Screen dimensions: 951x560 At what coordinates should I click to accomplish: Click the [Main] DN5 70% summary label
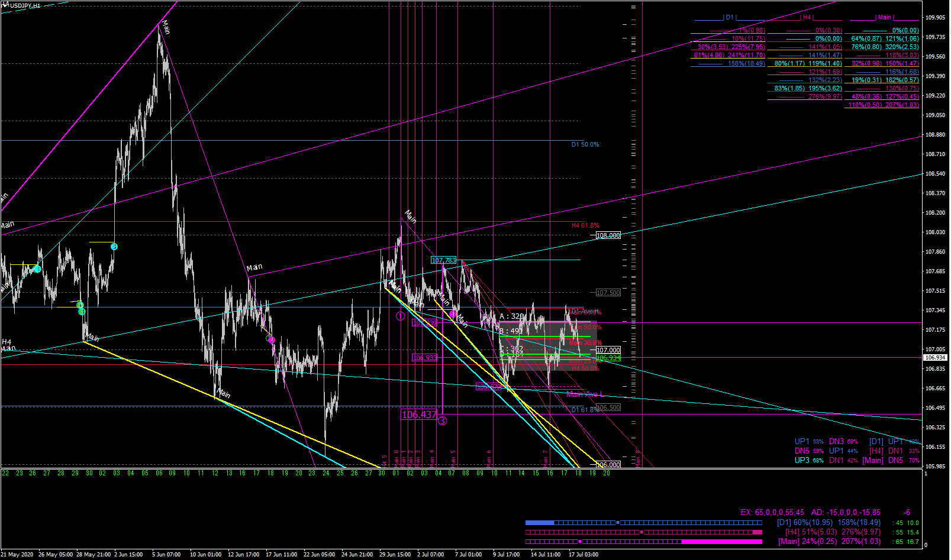891,461
